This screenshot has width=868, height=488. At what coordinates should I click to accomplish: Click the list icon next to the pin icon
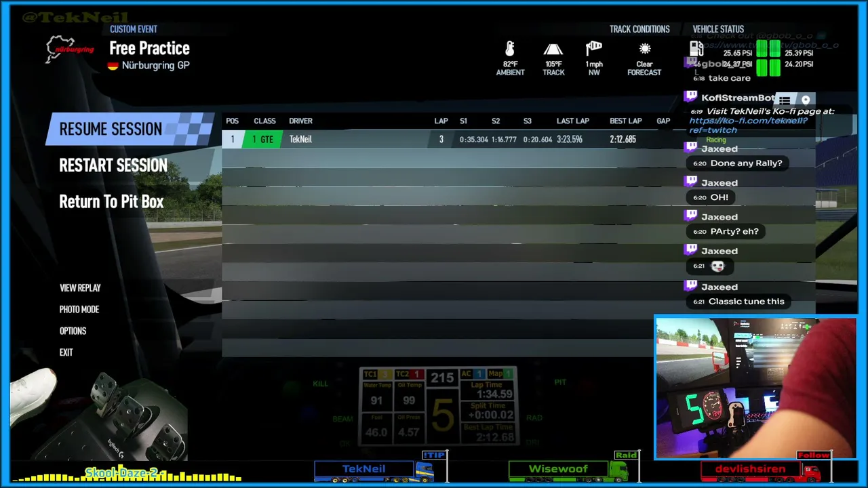point(785,100)
